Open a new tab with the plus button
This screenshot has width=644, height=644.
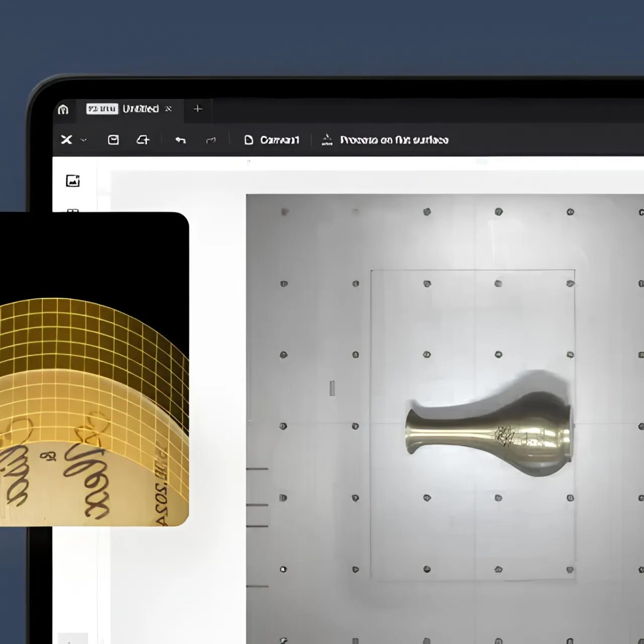(x=198, y=109)
